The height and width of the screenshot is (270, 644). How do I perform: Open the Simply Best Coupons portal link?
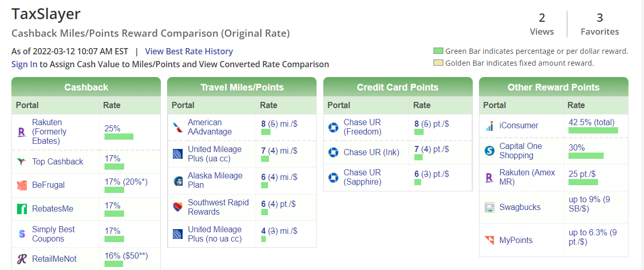(53, 234)
